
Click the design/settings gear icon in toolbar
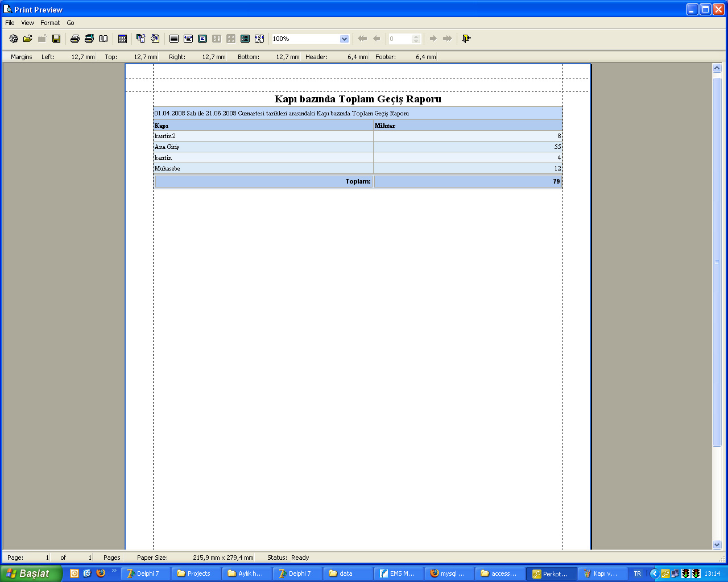pos(14,39)
